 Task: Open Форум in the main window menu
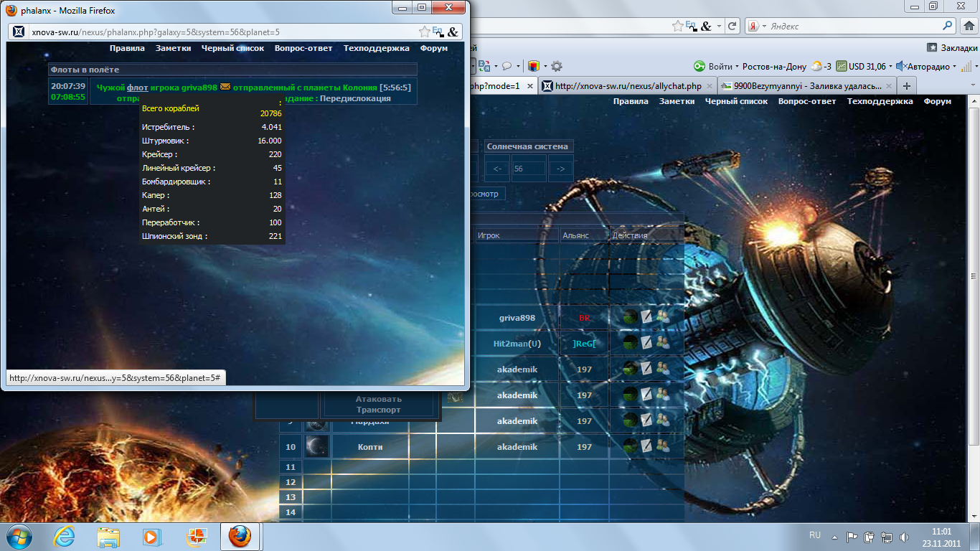[938, 101]
